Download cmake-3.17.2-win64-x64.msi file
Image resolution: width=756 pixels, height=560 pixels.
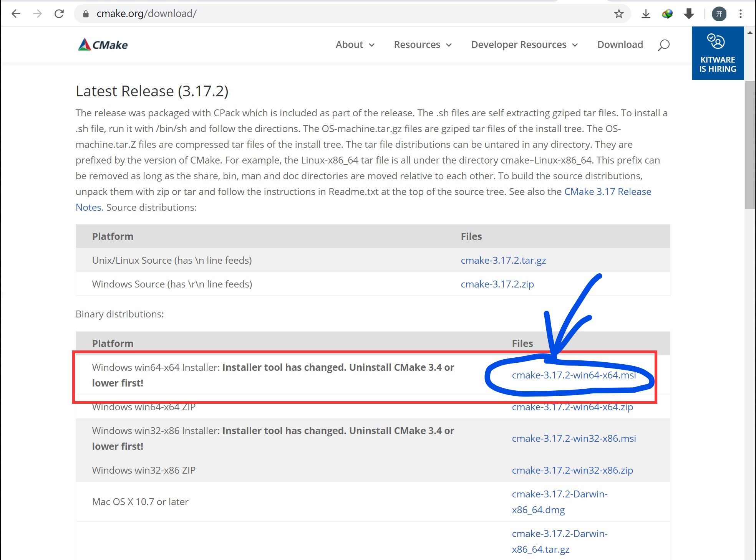[x=574, y=375]
